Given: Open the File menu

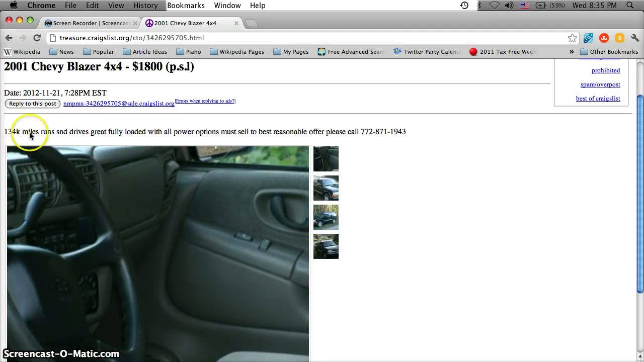Looking at the screenshot, I should 70,5.
